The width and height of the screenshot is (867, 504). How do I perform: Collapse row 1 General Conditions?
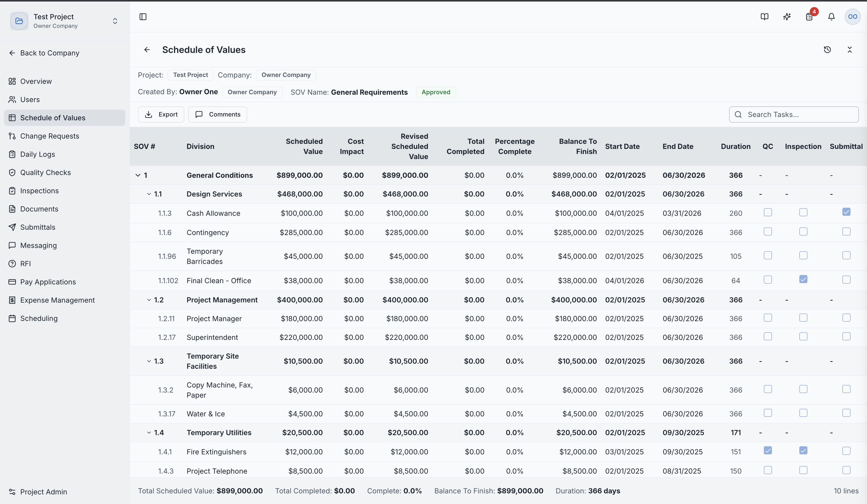pyautogui.click(x=138, y=175)
